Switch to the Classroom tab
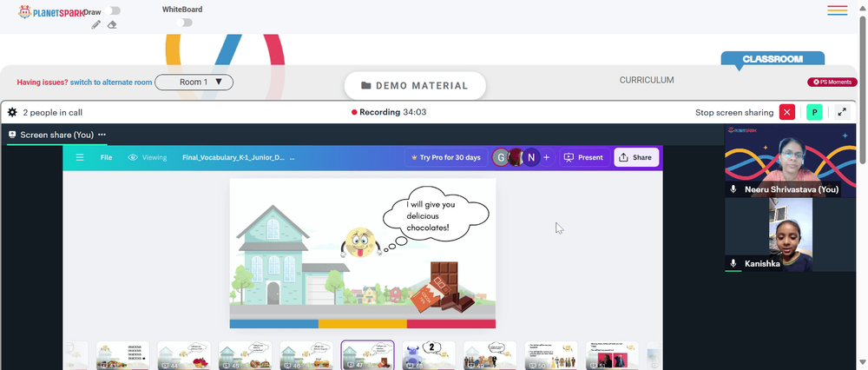 tap(773, 59)
